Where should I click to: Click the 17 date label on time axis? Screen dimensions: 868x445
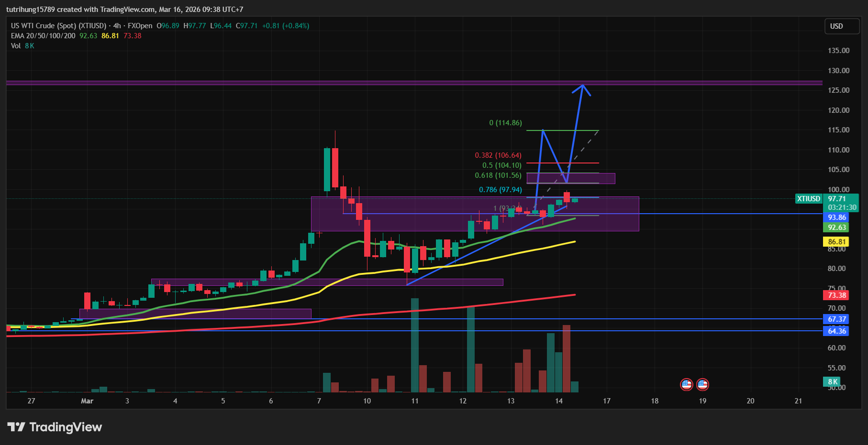pos(607,401)
